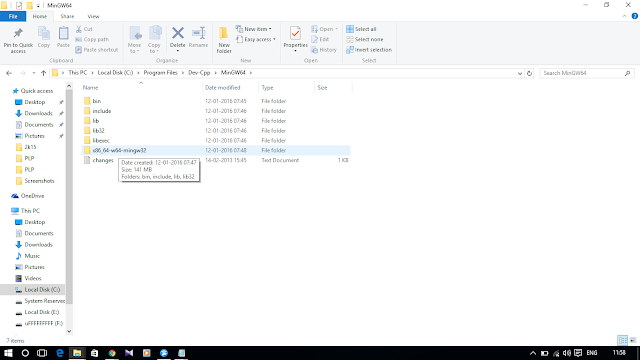The width and height of the screenshot is (640, 360).
Task: Open the File menu
Action: point(13,16)
